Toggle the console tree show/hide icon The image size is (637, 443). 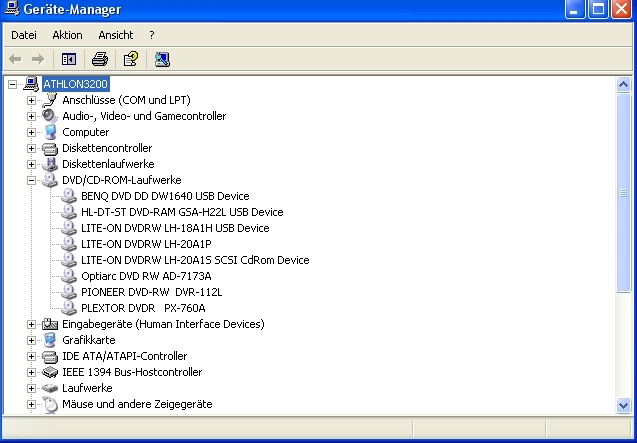coord(69,60)
